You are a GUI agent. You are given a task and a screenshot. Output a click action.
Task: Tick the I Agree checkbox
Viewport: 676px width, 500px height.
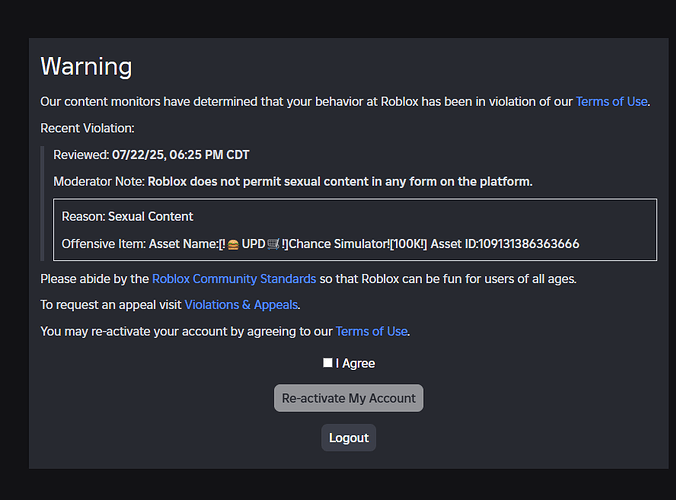(x=328, y=363)
